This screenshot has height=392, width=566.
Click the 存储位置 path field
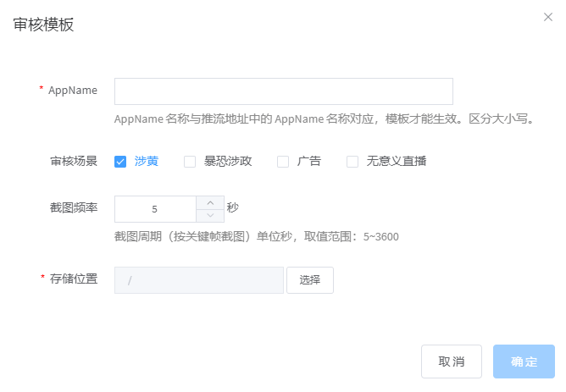[198, 280]
